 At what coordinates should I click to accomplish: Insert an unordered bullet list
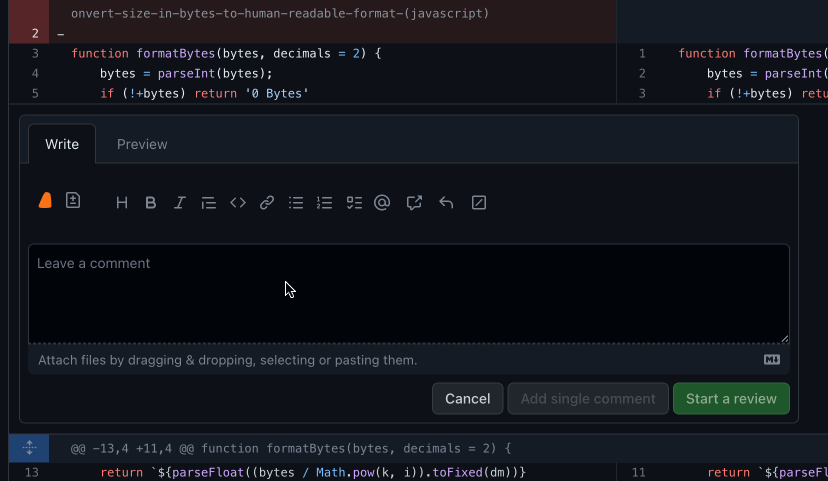pos(296,203)
